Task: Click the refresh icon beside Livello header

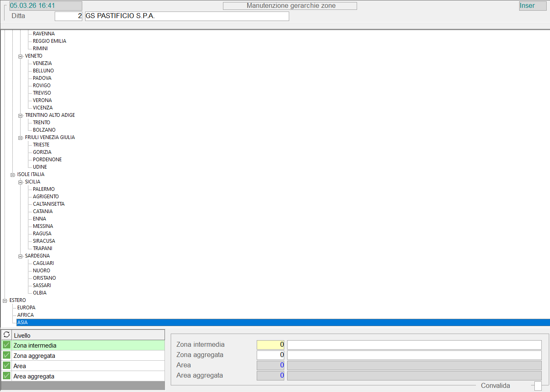Action: (7, 335)
